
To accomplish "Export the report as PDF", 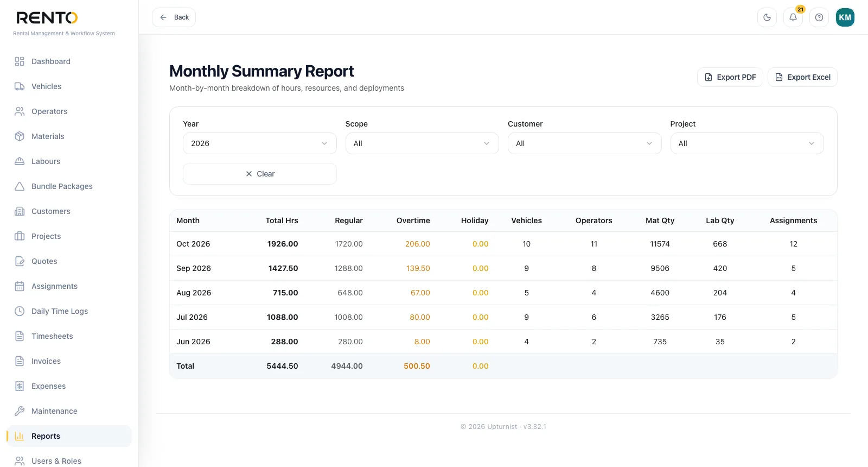I will tap(730, 77).
